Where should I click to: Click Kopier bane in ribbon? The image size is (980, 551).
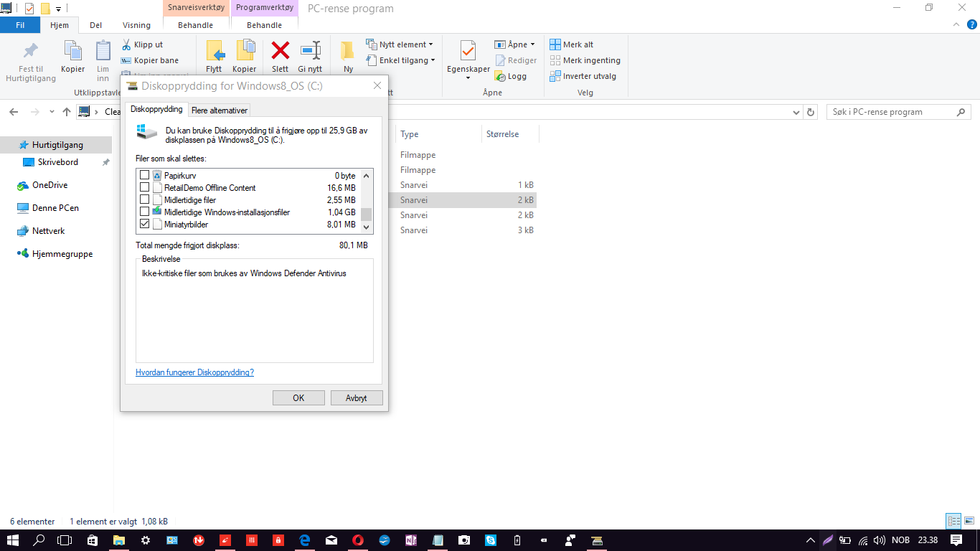click(150, 60)
